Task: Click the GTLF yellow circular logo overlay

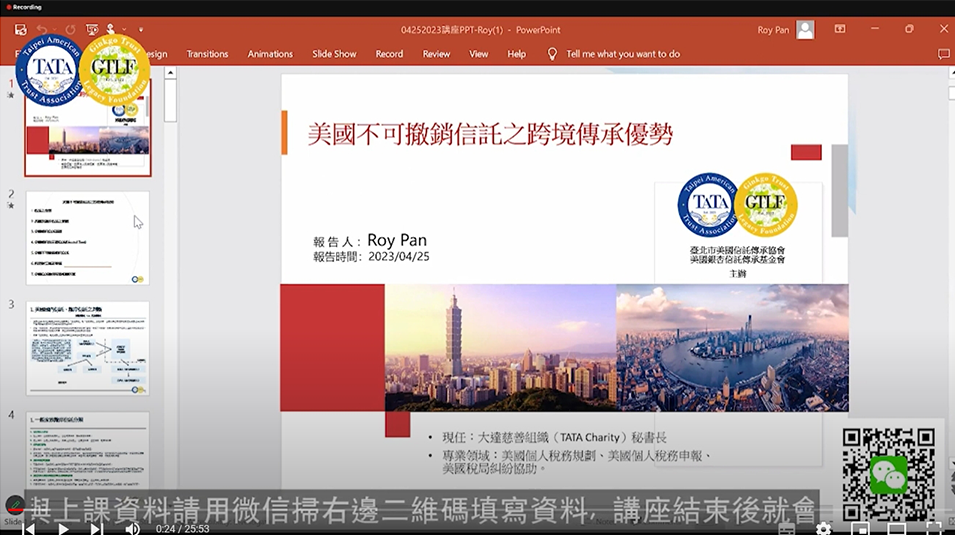Action: point(115,69)
